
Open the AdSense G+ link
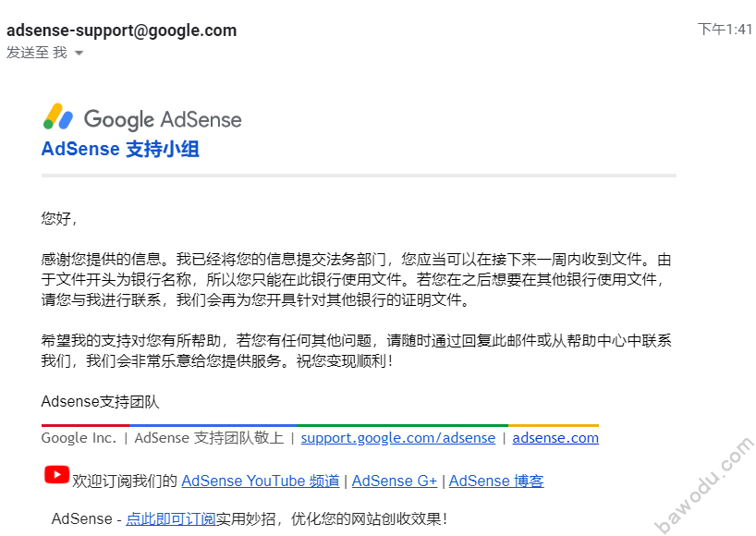coord(395,481)
